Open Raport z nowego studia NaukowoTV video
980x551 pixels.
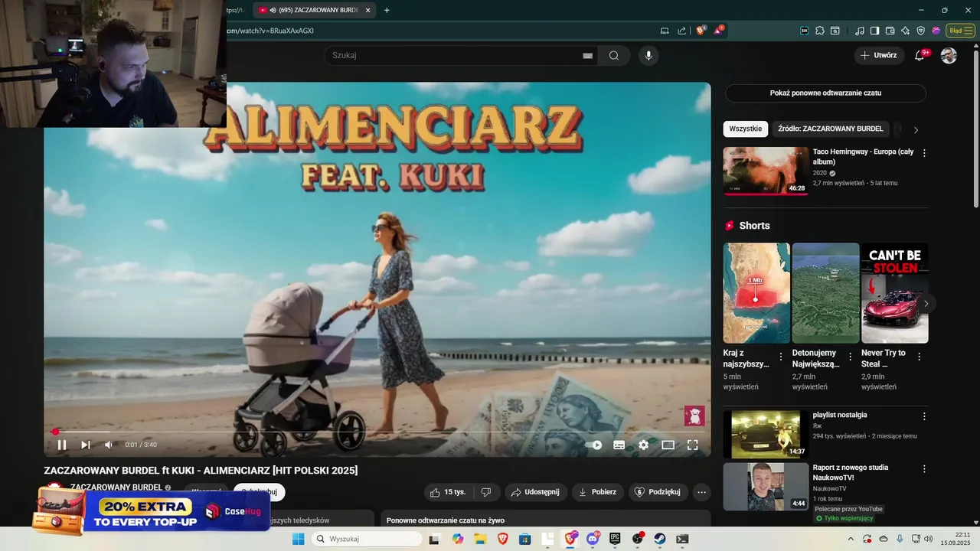766,487
